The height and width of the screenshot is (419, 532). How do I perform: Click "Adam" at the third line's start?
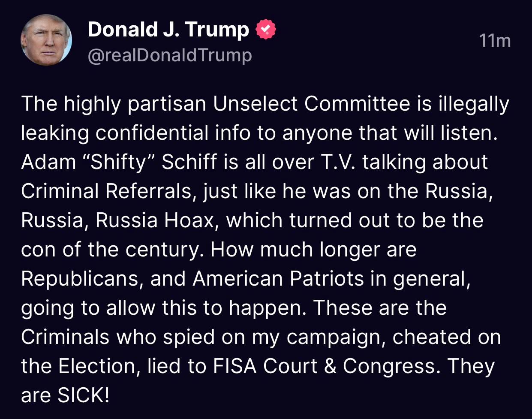42,162
